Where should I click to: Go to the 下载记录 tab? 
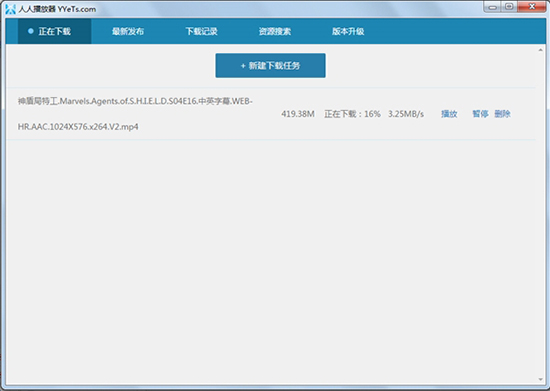coord(201,32)
